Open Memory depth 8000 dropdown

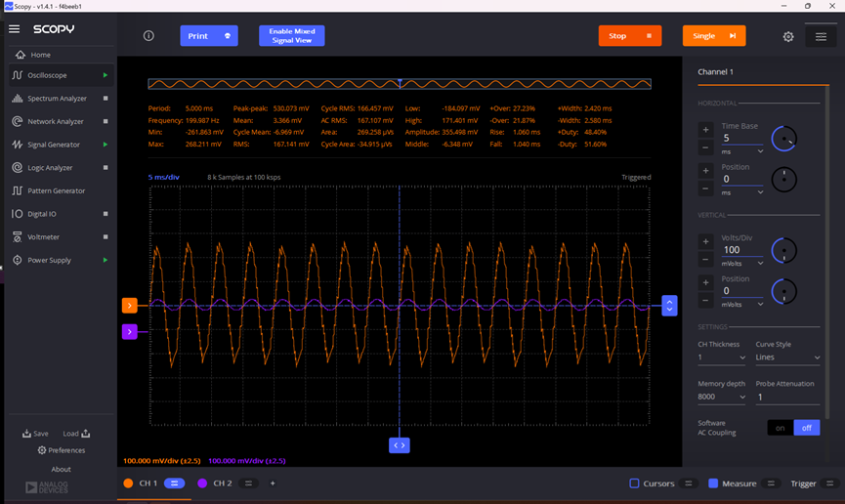(722, 397)
